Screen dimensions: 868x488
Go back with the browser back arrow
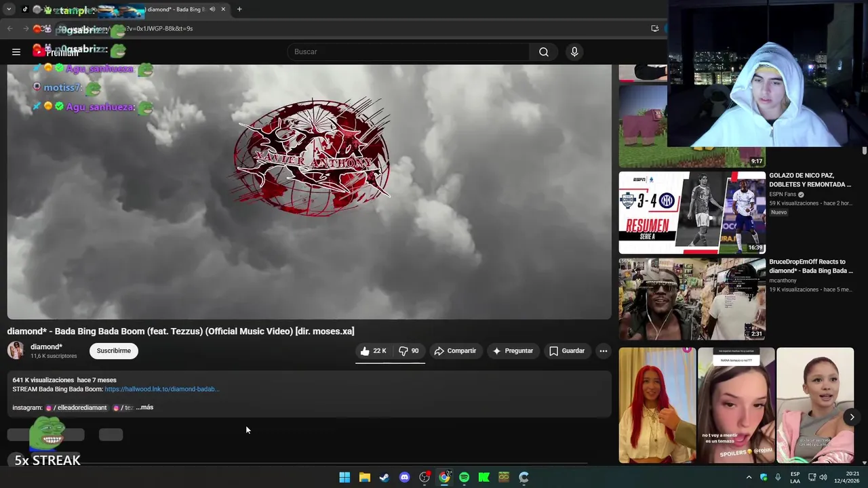tap(9, 28)
